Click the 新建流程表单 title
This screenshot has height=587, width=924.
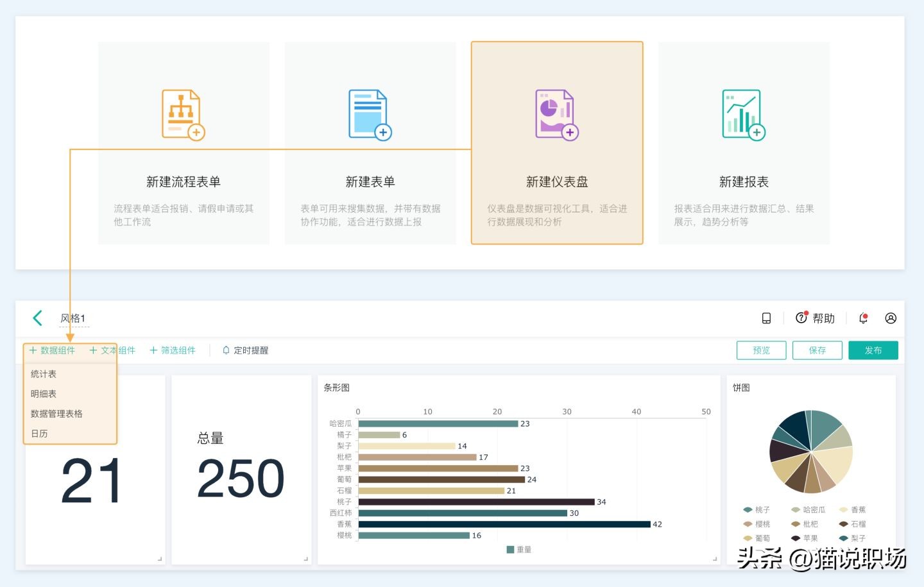pos(184,182)
